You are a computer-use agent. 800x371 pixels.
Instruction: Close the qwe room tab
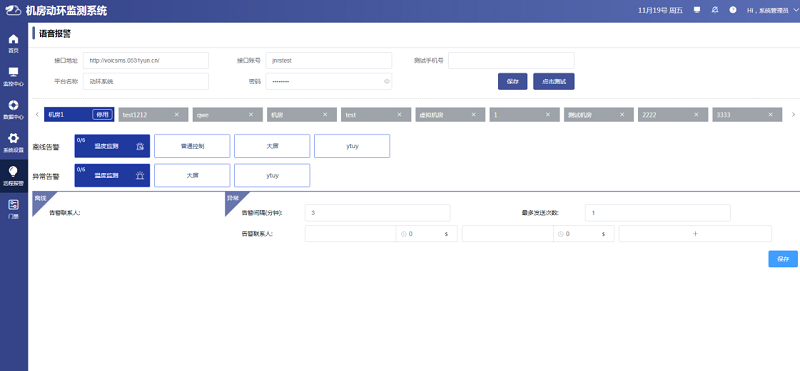251,115
